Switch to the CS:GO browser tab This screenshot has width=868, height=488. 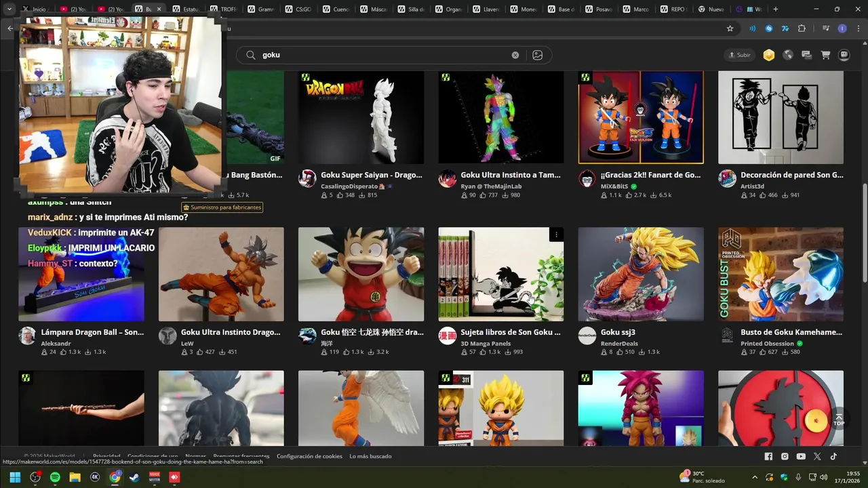(x=298, y=9)
